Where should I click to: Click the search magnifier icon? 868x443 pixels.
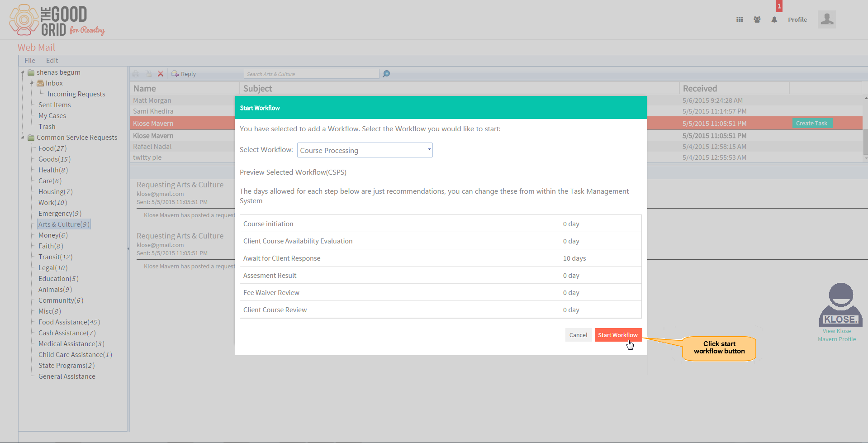tap(386, 74)
